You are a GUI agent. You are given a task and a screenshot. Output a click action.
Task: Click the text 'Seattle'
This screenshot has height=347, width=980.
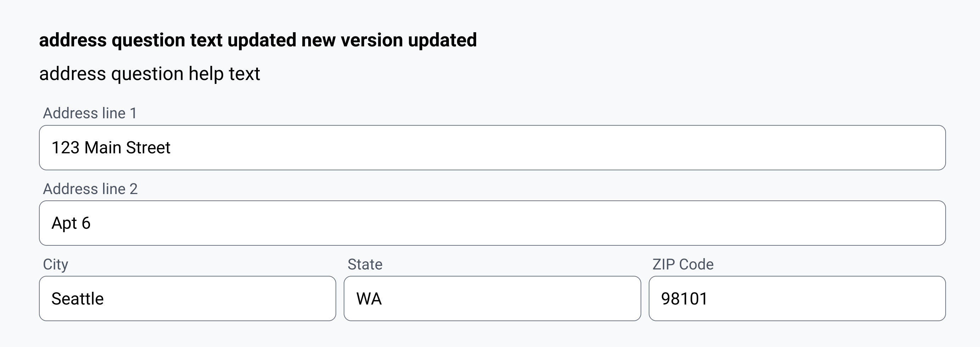(x=78, y=299)
